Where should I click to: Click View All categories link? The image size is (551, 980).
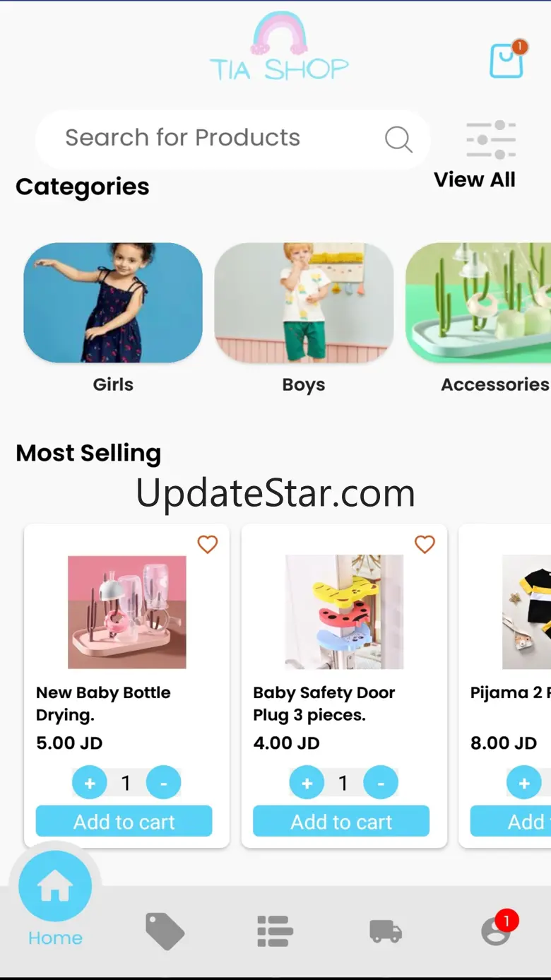475,179
